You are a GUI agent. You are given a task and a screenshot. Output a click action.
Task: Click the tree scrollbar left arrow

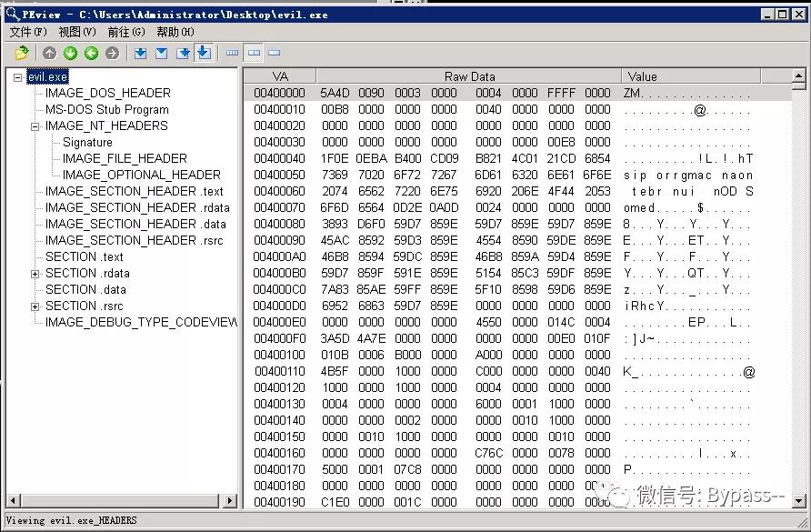(14, 500)
